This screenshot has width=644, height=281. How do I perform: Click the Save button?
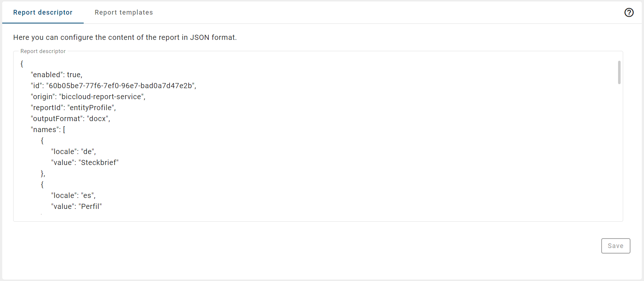[615, 246]
